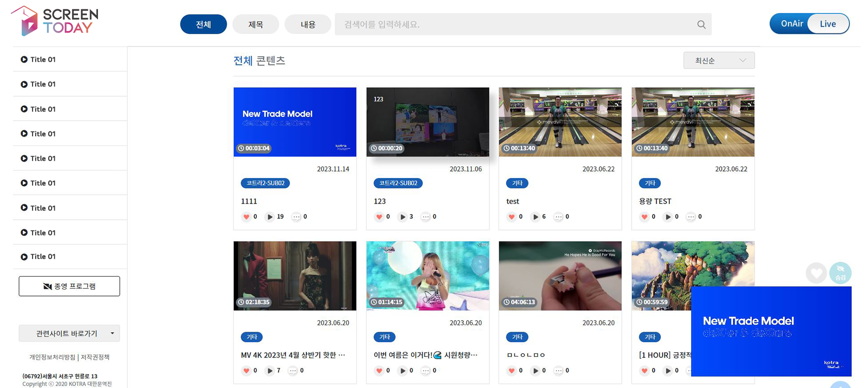Click play count icon on MV 4K card
This screenshot has height=388, width=868.
pyautogui.click(x=270, y=371)
